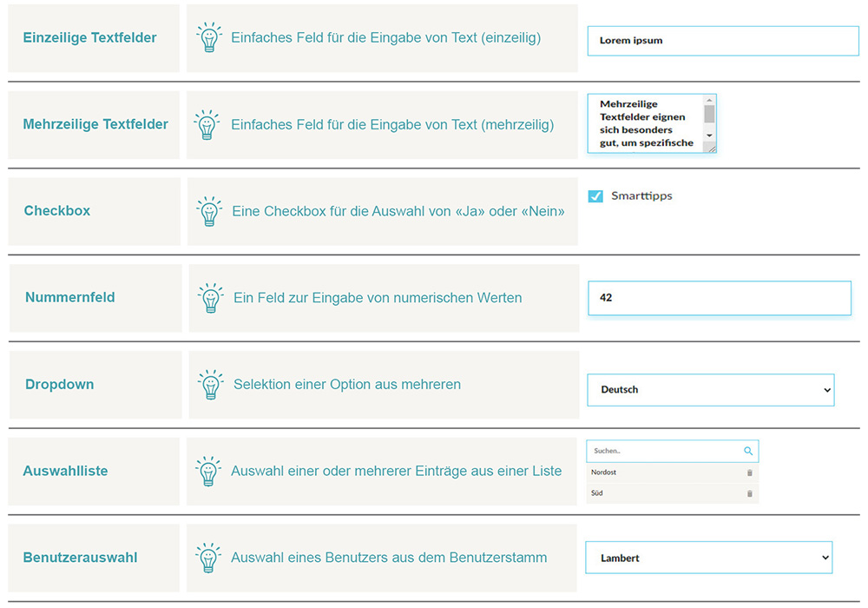Click the textarea scrollbar up arrow
Screen dimensions: 868x608
point(709,101)
